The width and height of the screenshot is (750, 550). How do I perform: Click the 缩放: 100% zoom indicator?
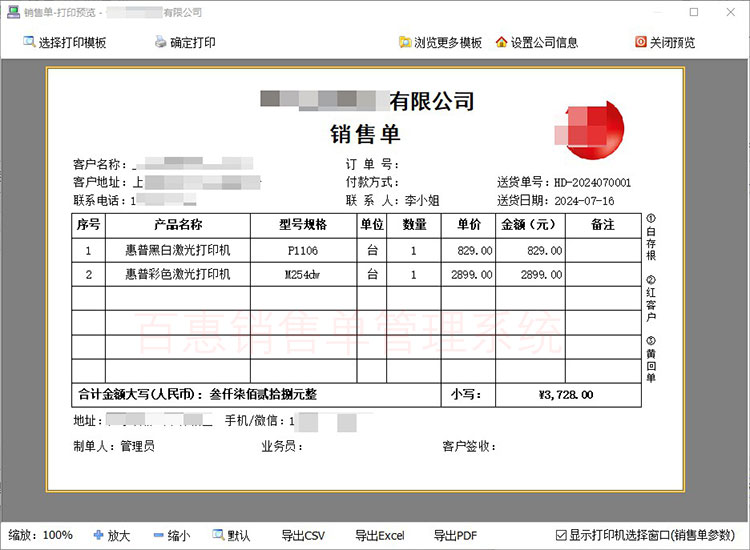pyautogui.click(x=41, y=535)
